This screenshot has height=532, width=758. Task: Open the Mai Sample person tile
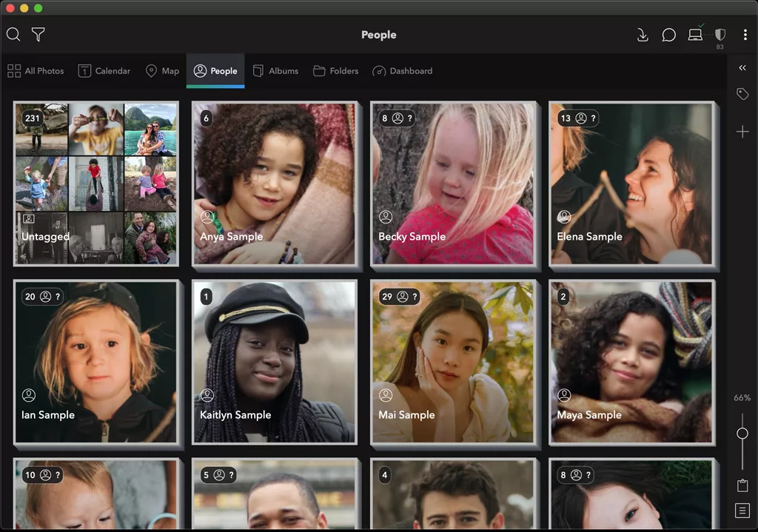(453, 362)
